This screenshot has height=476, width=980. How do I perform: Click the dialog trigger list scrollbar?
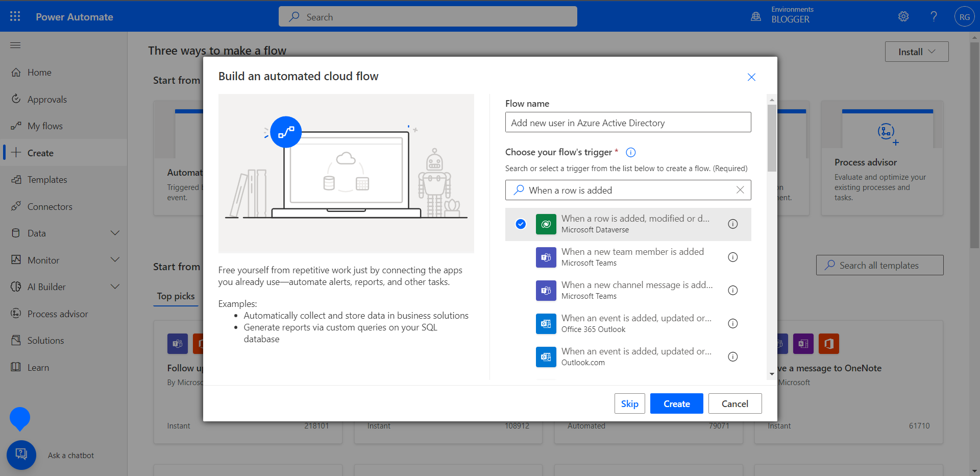click(772, 138)
